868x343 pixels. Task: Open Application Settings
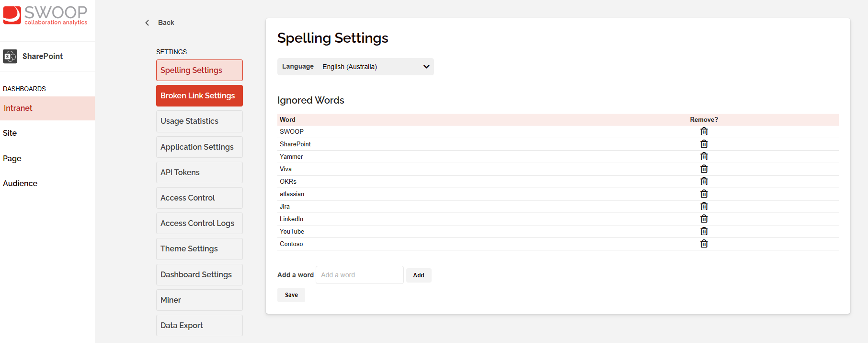pos(199,147)
